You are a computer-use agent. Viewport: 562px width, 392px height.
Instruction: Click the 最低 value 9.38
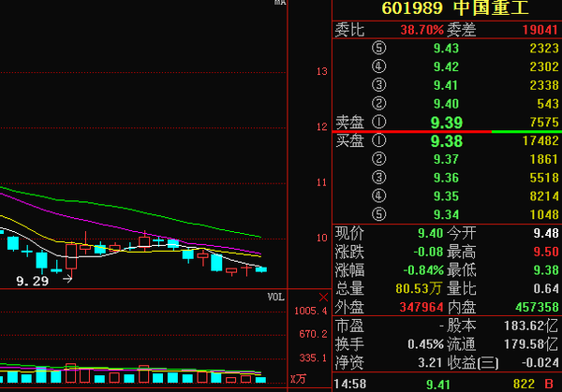[x=546, y=270]
